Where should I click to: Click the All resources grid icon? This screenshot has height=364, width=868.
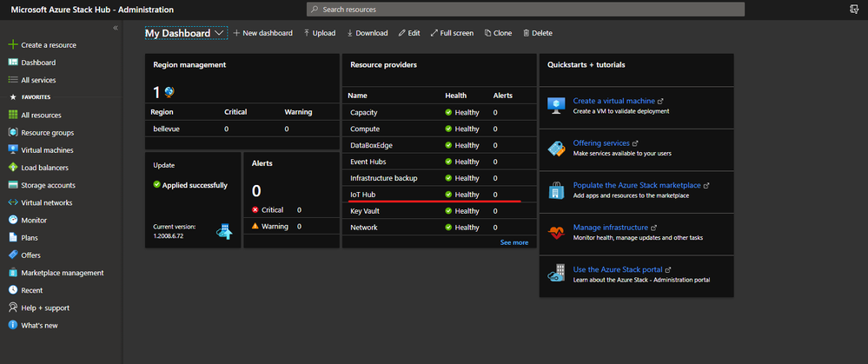click(x=13, y=115)
